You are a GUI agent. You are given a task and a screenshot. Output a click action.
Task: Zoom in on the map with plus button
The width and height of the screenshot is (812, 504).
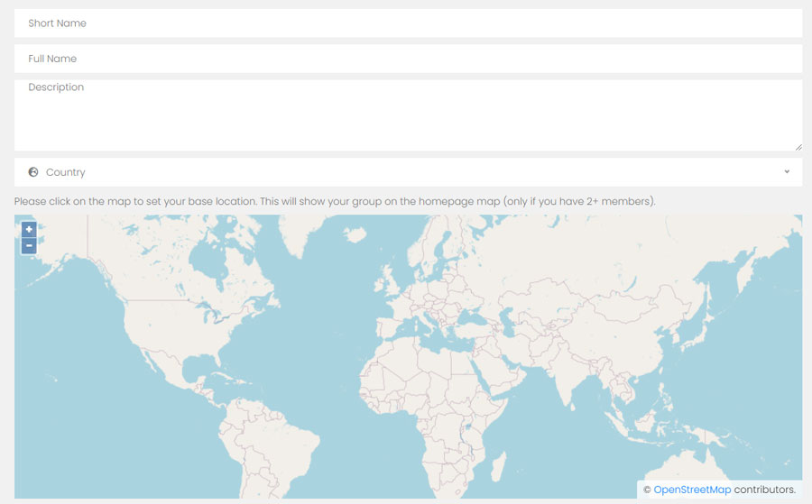pyautogui.click(x=29, y=229)
